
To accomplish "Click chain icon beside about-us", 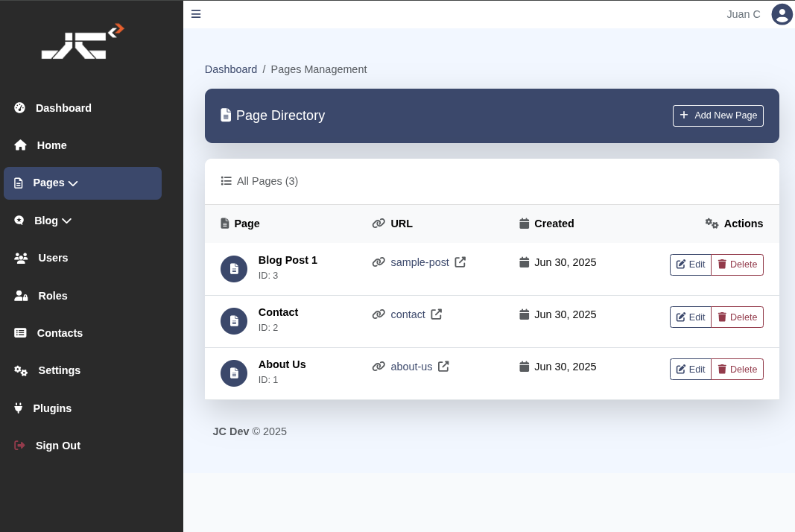I will coord(379,366).
